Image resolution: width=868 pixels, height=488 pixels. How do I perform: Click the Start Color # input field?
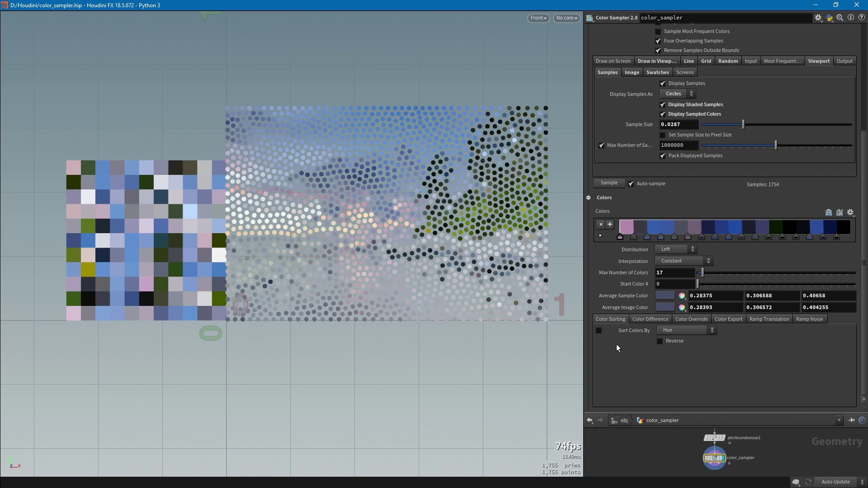point(674,283)
